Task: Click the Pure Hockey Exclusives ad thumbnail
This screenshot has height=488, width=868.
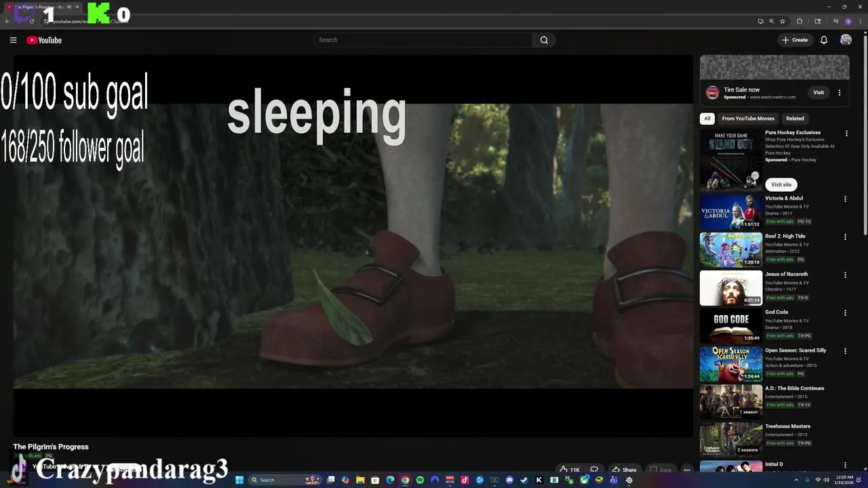Action: pos(731,160)
